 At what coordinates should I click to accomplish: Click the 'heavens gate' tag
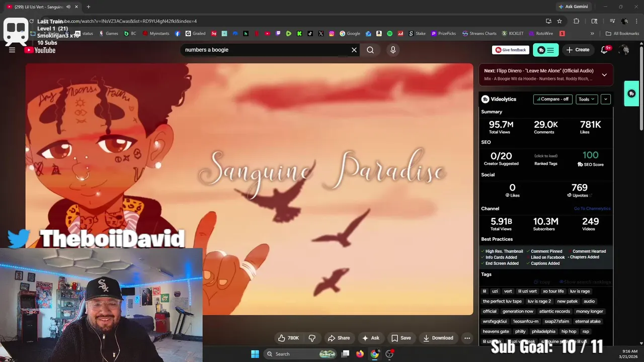[x=496, y=331]
